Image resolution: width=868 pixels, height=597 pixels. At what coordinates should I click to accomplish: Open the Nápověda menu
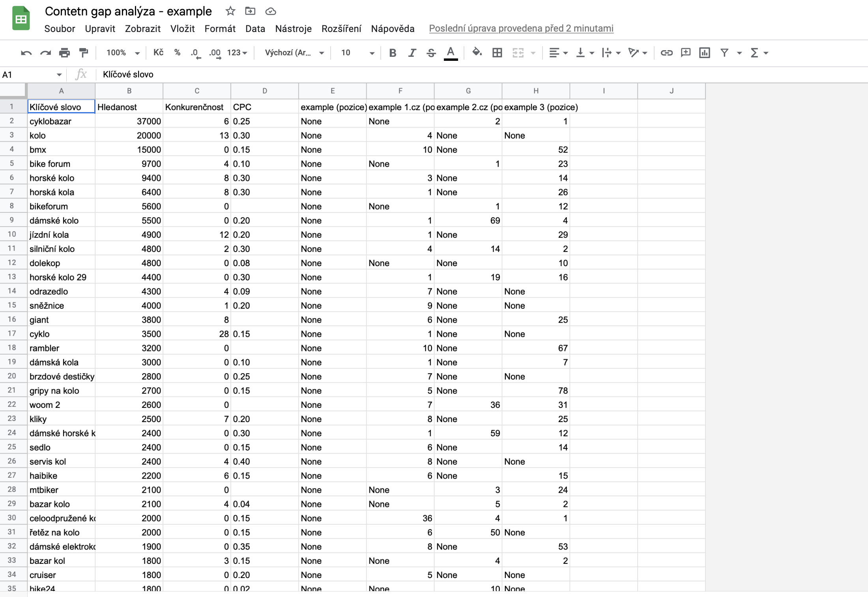[x=393, y=29]
